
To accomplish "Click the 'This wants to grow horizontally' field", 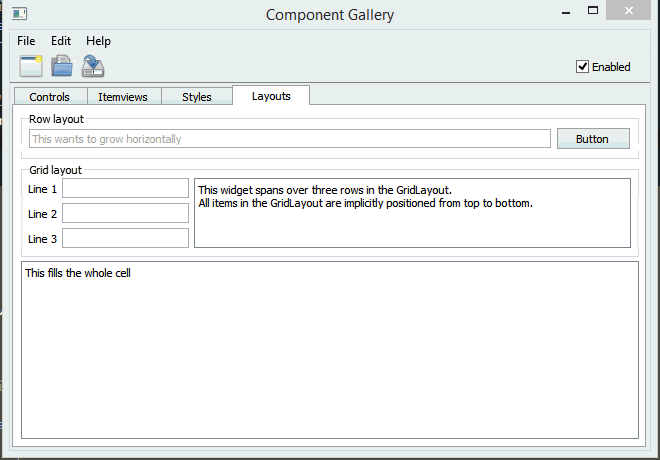I will coord(288,139).
